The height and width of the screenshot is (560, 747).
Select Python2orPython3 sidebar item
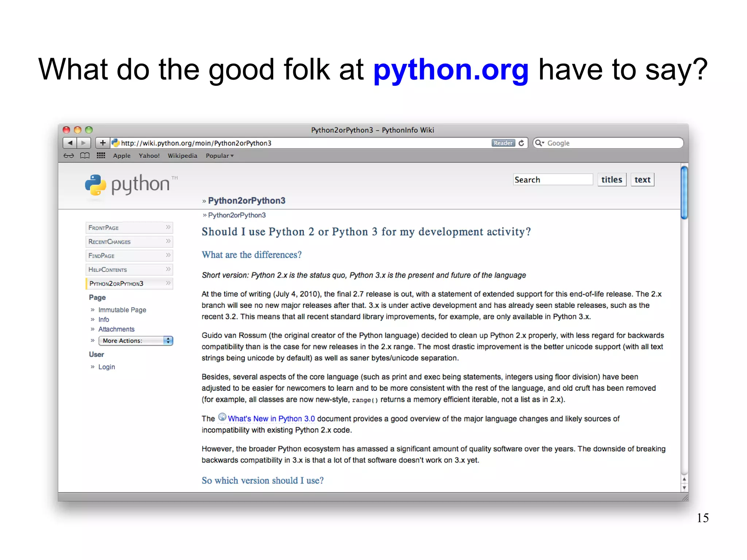pyautogui.click(x=129, y=283)
